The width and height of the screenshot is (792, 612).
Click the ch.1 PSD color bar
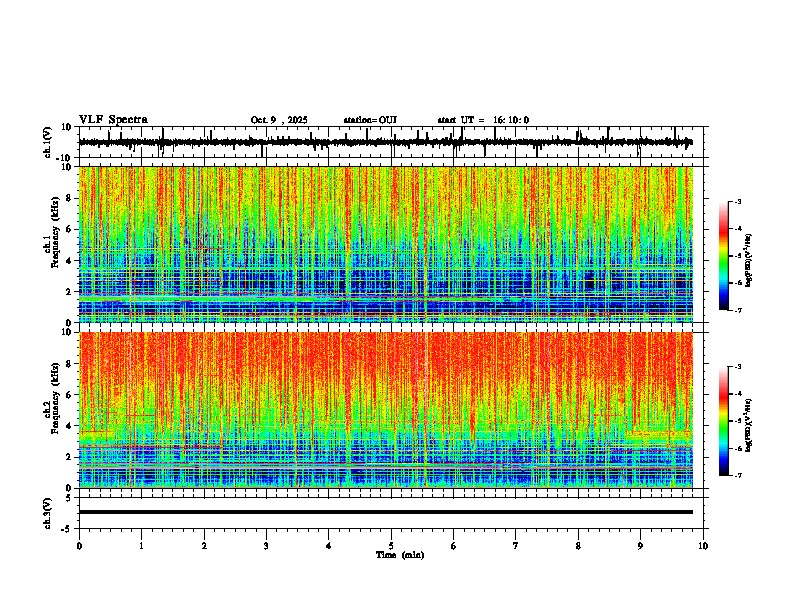coord(724,256)
